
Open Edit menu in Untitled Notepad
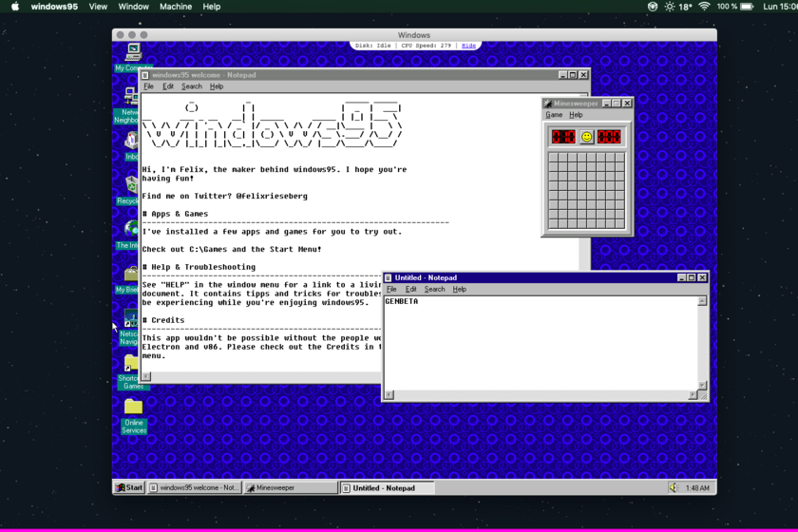tap(410, 289)
